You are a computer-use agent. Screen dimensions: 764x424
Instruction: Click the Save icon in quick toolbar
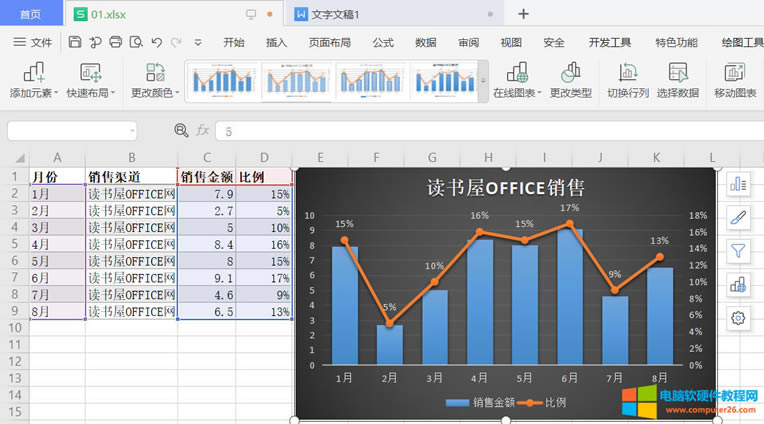[75, 42]
